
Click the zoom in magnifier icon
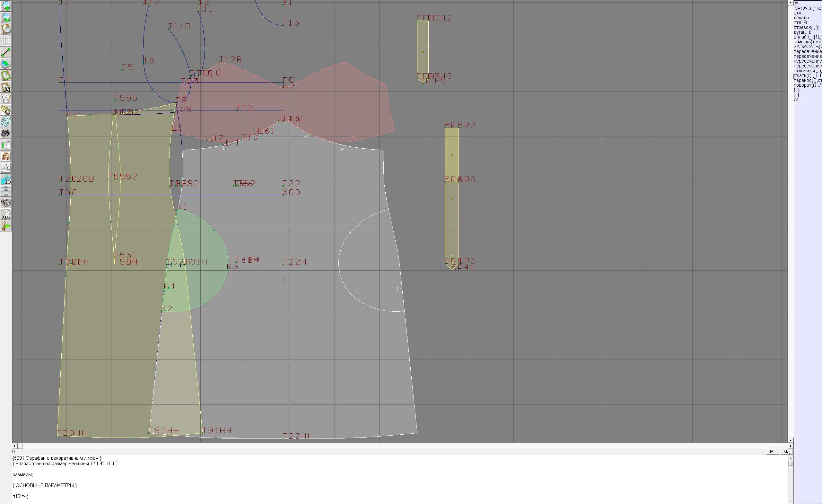tap(6, 6)
